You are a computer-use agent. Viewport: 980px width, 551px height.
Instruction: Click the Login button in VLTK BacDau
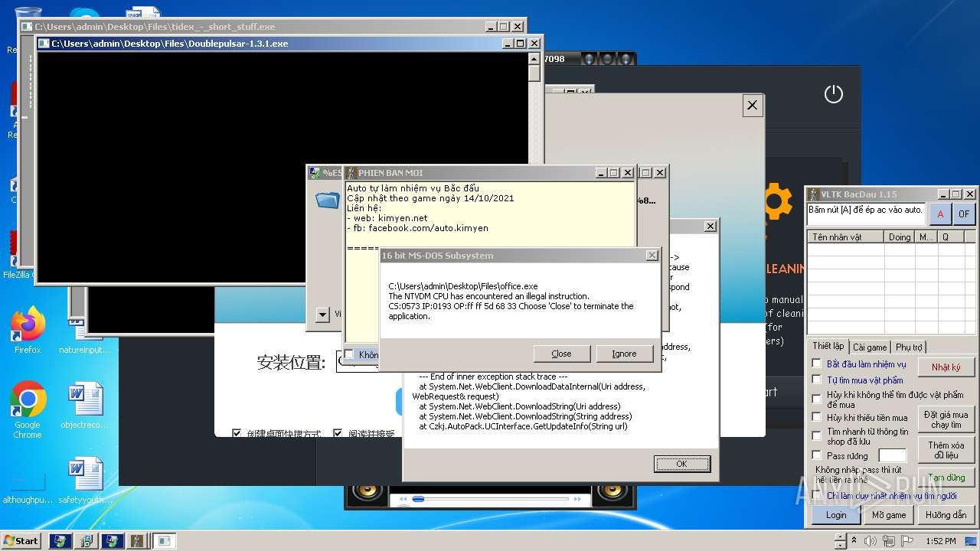(836, 515)
